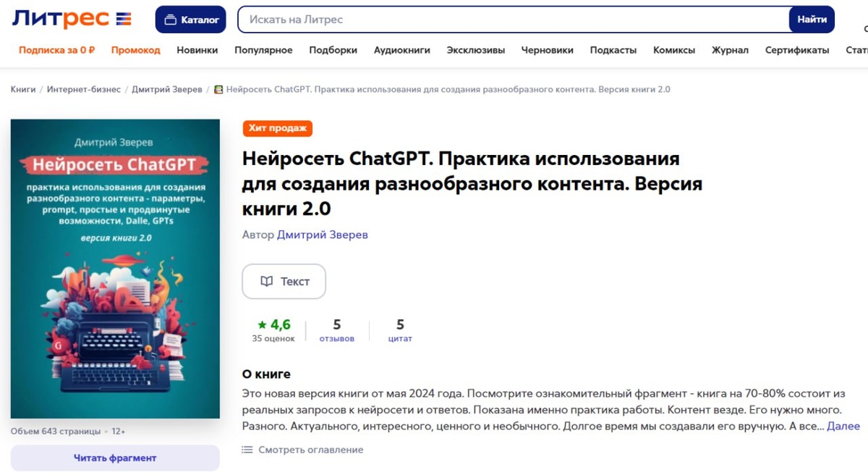Open the Подкасты section
The image size is (868, 475).
[x=613, y=50]
